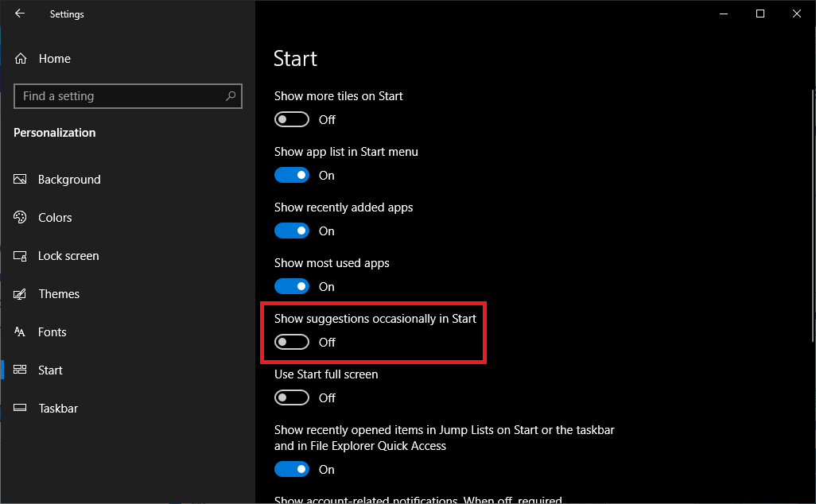
Task: Turn on Use Start full screen
Action: (x=292, y=397)
